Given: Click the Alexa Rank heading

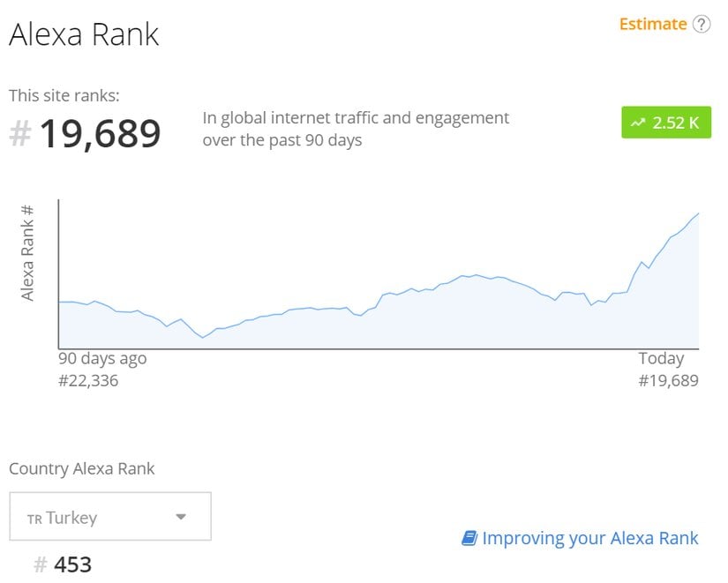Looking at the screenshot, I should click(x=84, y=34).
